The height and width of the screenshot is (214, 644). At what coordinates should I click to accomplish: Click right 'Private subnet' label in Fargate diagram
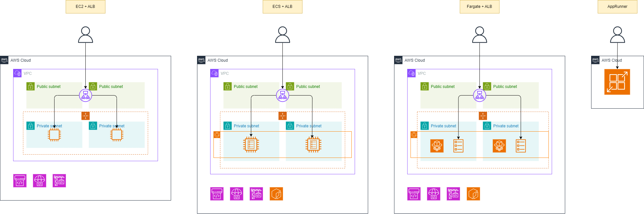(x=506, y=126)
